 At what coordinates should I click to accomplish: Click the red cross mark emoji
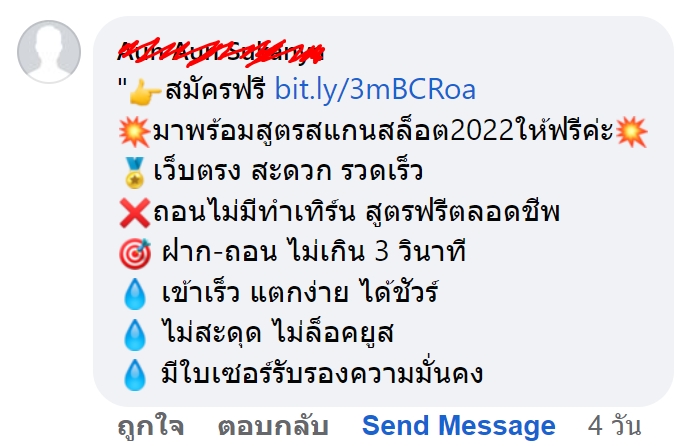click(135, 213)
